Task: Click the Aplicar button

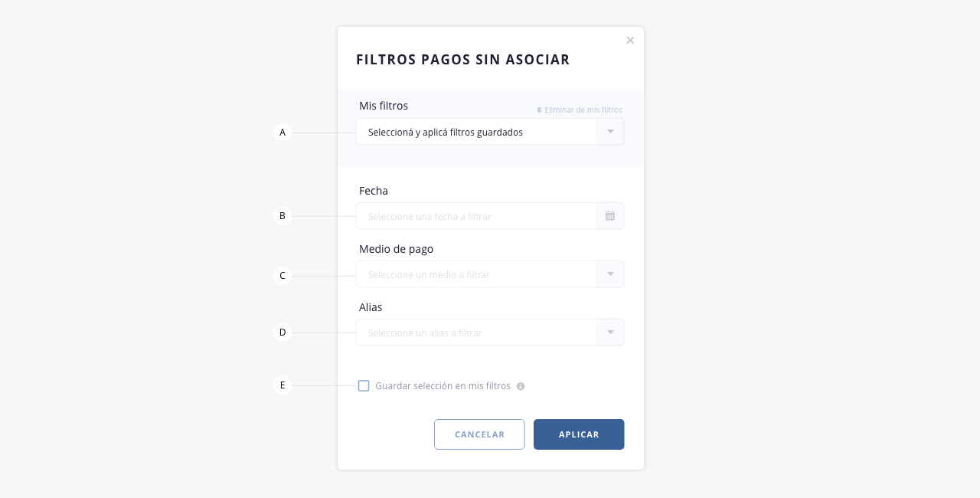Action: (579, 434)
